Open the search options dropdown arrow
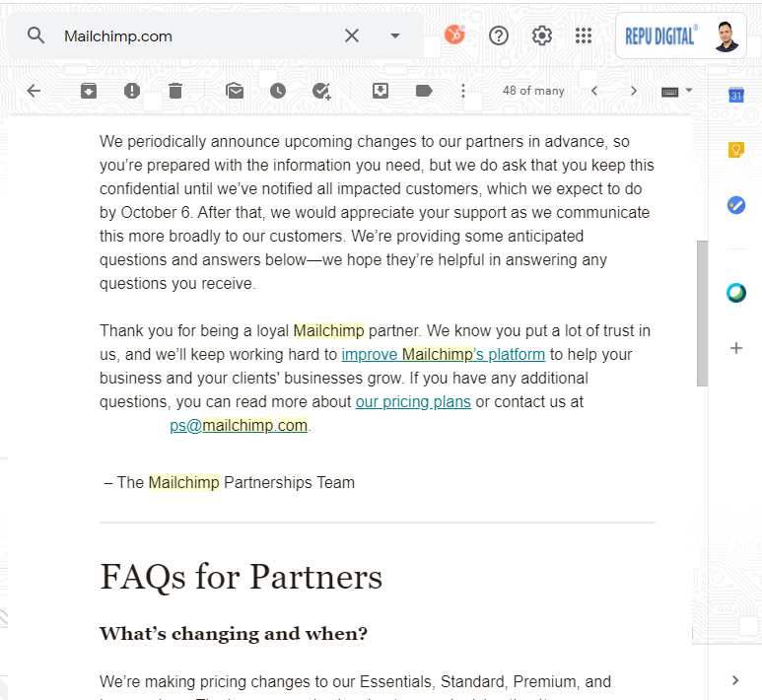The height and width of the screenshot is (700, 762). 395,35
